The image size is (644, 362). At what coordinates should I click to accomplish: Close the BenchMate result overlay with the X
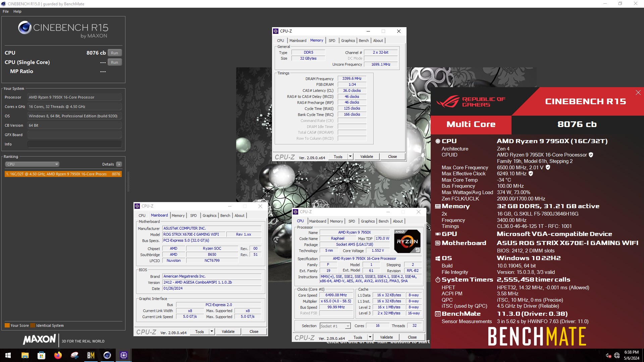(x=638, y=93)
